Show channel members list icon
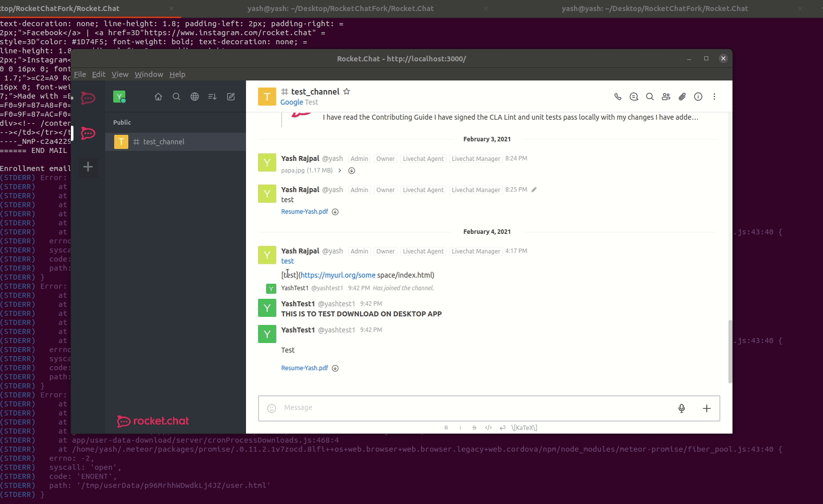Viewport: 823px width, 504px height. 666,97
